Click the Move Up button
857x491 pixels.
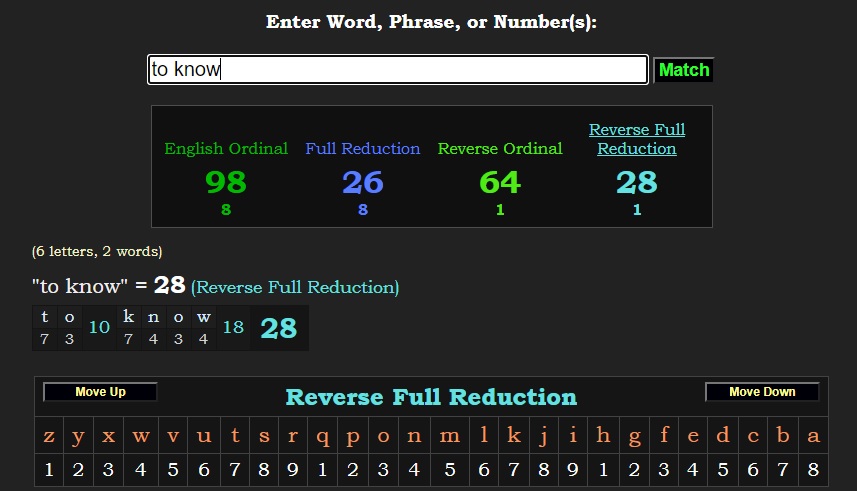[101, 391]
